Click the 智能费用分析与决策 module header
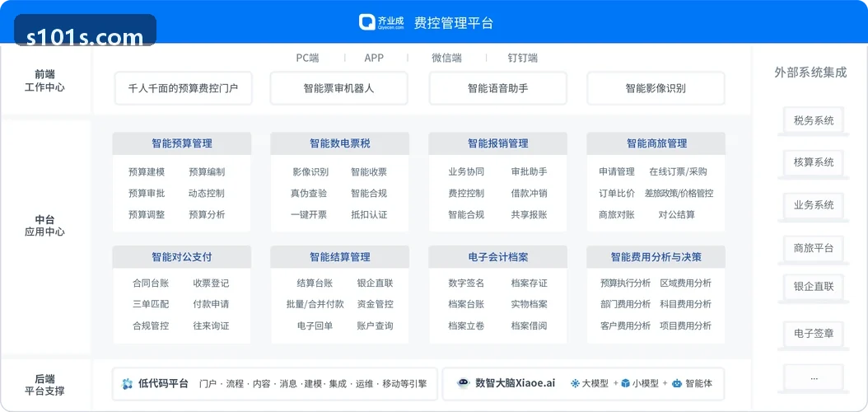The width and height of the screenshot is (868, 412). tap(656, 257)
